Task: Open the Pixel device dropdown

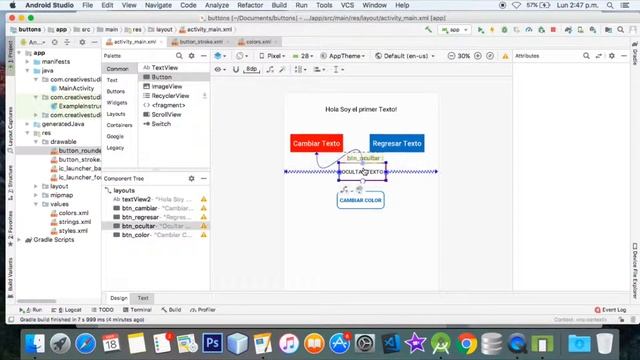Action: [272, 56]
